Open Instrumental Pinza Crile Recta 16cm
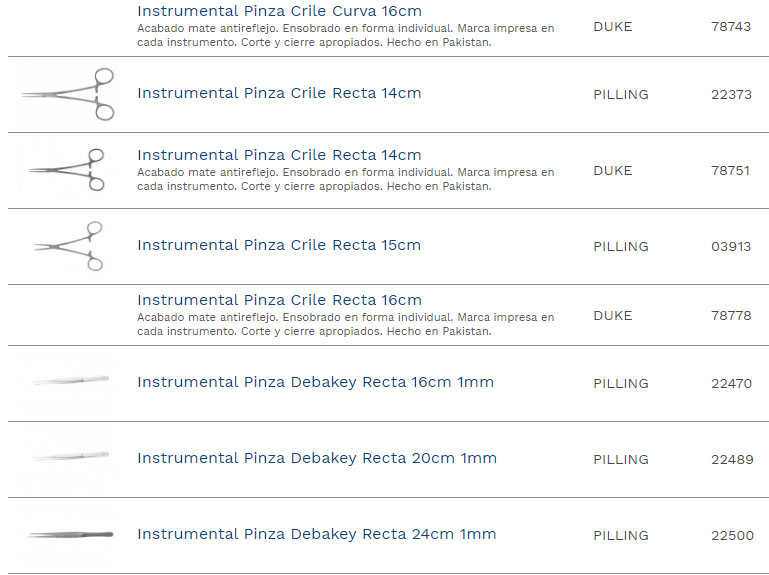The height and width of the screenshot is (575, 769). click(279, 300)
